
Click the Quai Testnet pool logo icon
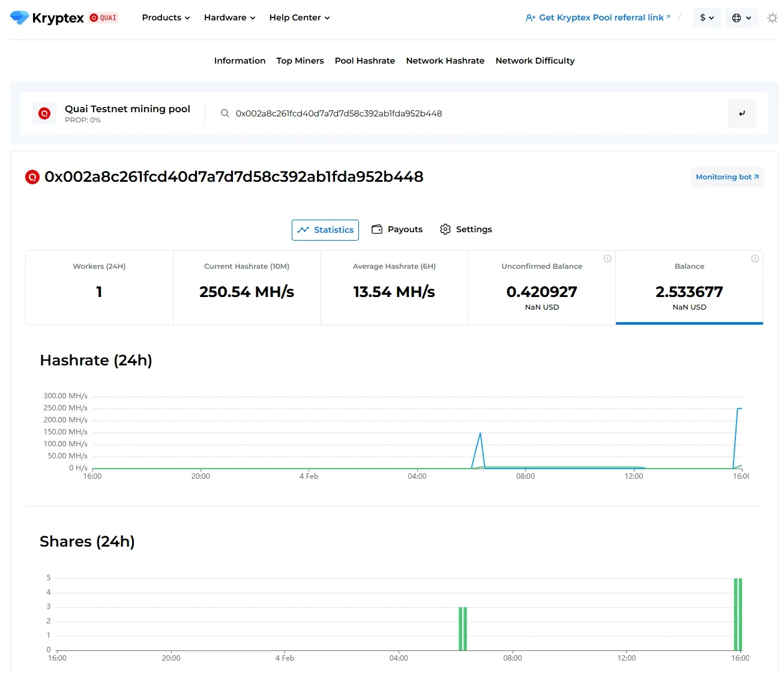[44, 113]
